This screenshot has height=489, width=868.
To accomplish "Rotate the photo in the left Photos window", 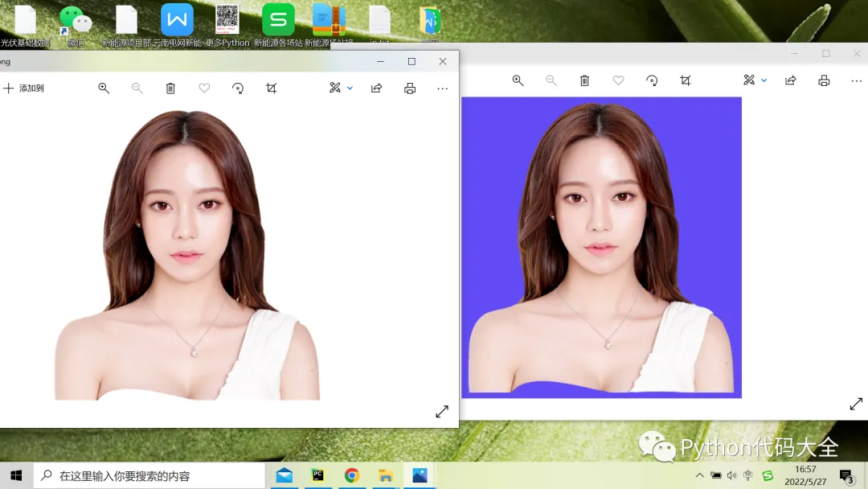I will tap(237, 88).
